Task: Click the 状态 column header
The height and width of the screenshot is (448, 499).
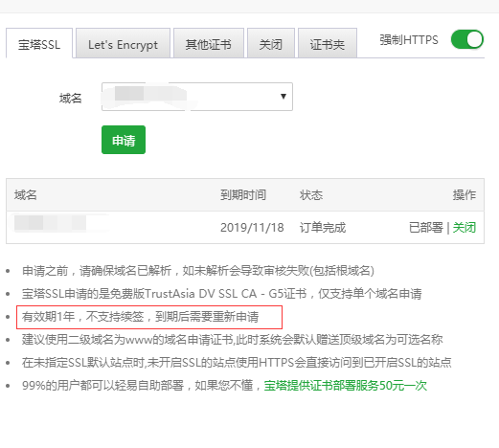Action: (x=311, y=194)
